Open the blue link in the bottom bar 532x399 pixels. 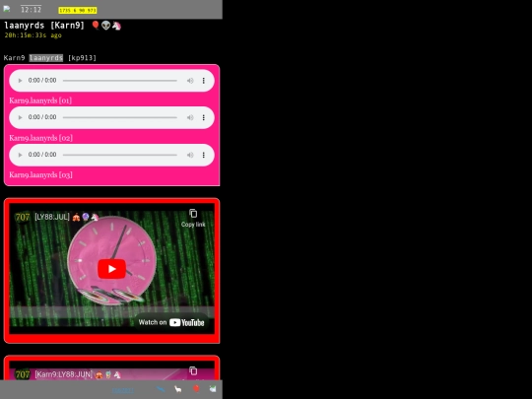pos(123,390)
